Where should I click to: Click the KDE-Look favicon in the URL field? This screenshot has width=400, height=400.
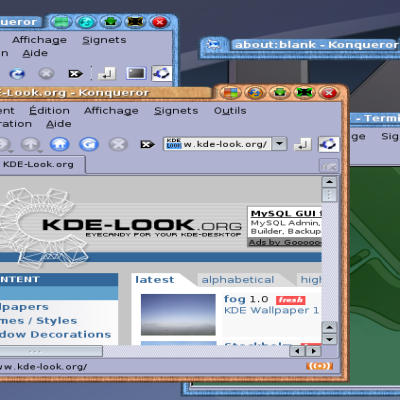point(174,144)
